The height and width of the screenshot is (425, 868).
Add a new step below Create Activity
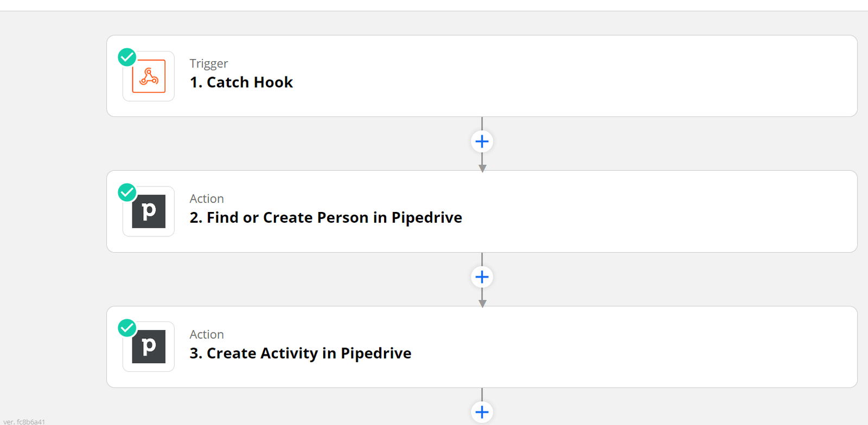[482, 412]
